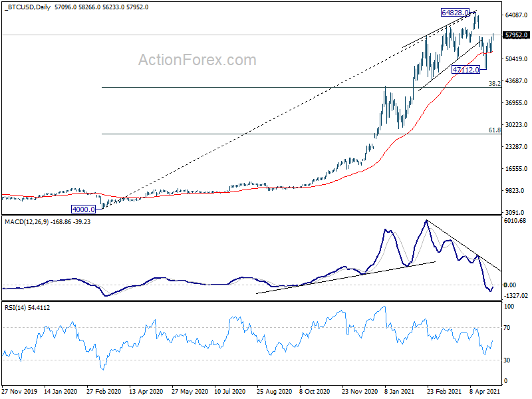Click the 30223.0 price axis value
The width and height of the screenshot is (532, 399).
point(516,125)
